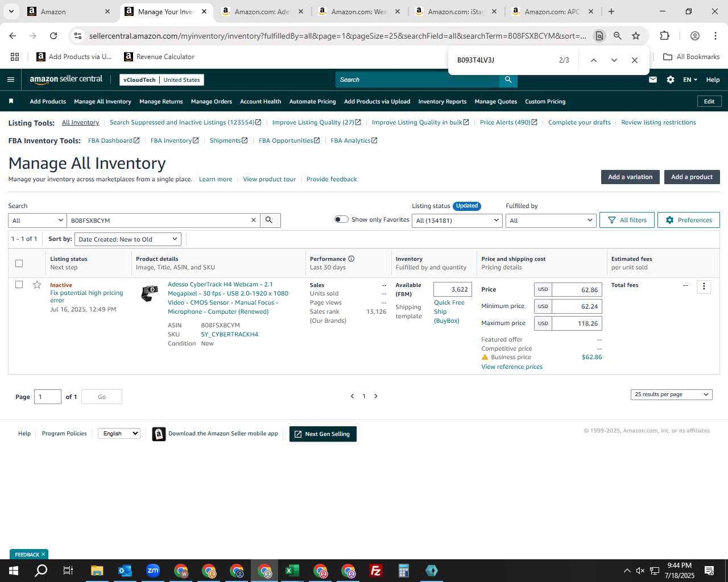The height and width of the screenshot is (582, 728).
Task: Click the Add a product button
Action: coord(692,177)
